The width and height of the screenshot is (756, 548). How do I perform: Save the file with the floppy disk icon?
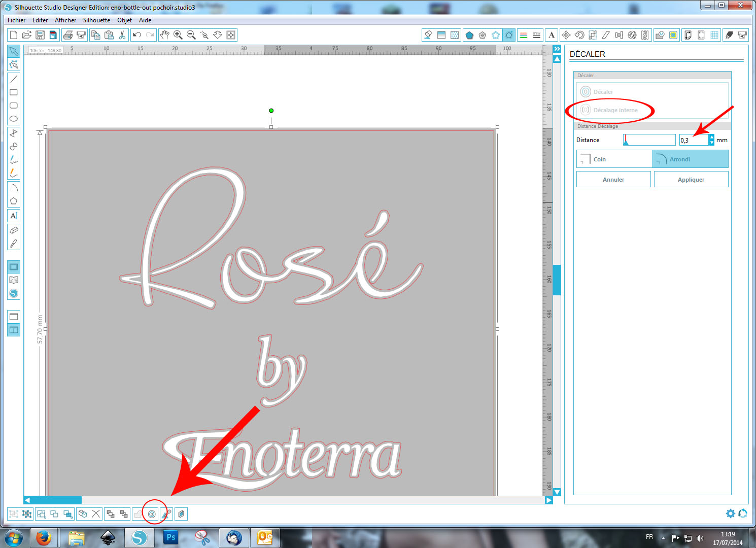tap(40, 35)
